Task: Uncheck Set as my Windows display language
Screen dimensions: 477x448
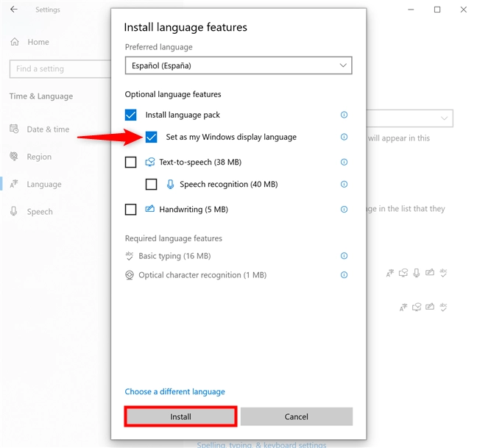Action: point(151,137)
